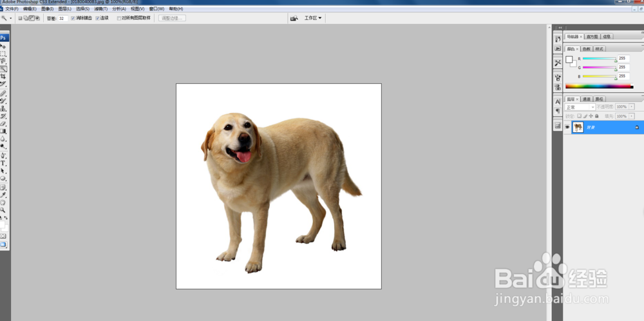Open the 工作区 workspace dropdown
This screenshot has height=321, width=644.
pos(313,18)
